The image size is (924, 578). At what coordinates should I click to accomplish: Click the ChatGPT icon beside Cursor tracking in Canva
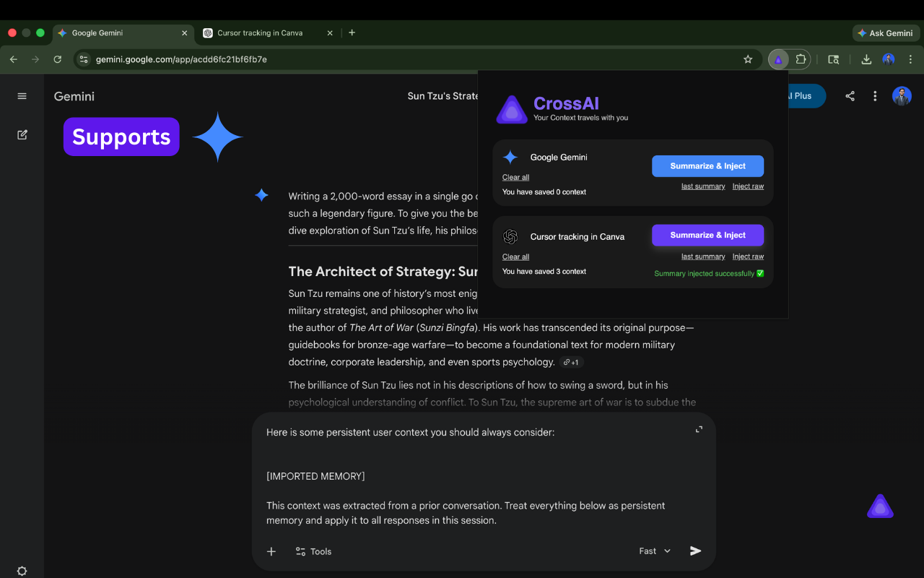[510, 236]
